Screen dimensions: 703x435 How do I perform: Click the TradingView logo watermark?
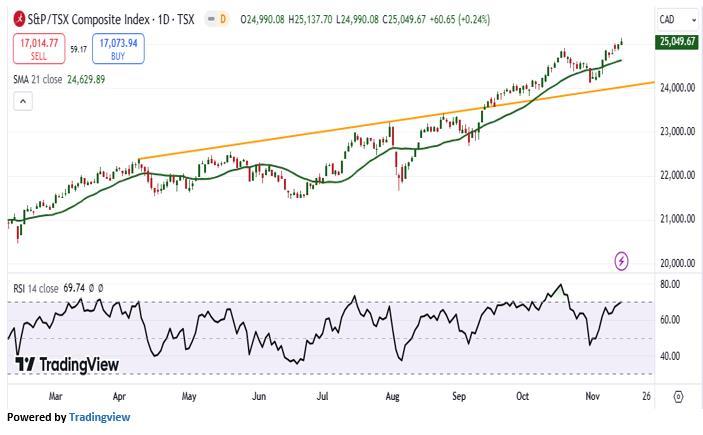[67, 365]
